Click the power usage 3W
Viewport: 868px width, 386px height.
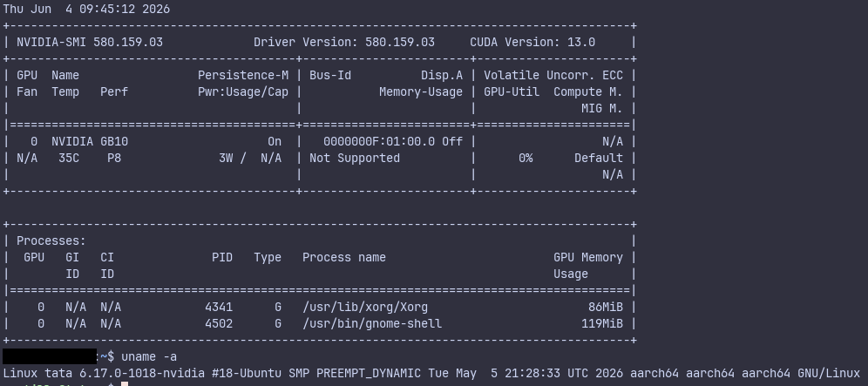pos(226,159)
